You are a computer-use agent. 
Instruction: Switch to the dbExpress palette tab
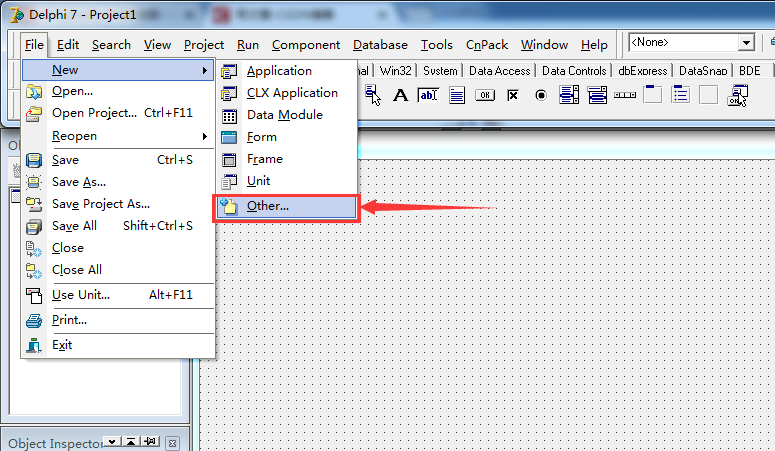pyautogui.click(x=643, y=71)
